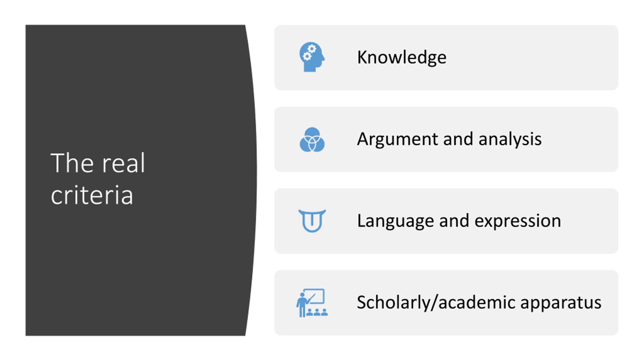The image size is (644, 362).
Task: Click the "Argument and analysis" text
Action: point(449,139)
